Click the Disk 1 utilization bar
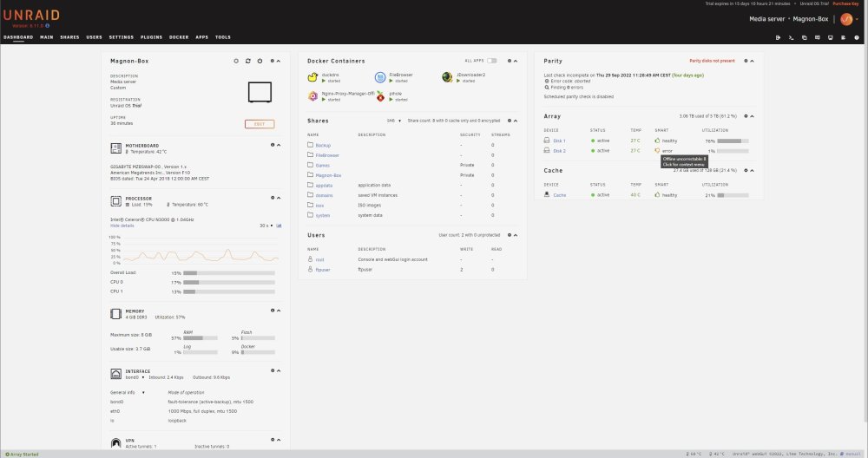 coord(733,141)
